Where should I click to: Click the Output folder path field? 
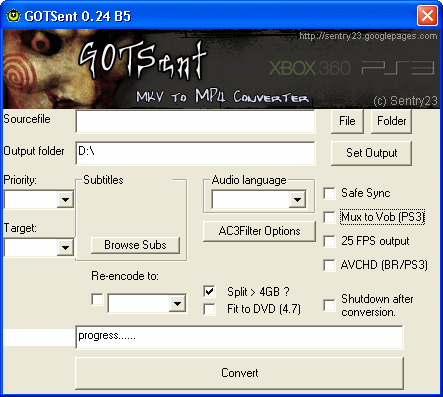195,153
